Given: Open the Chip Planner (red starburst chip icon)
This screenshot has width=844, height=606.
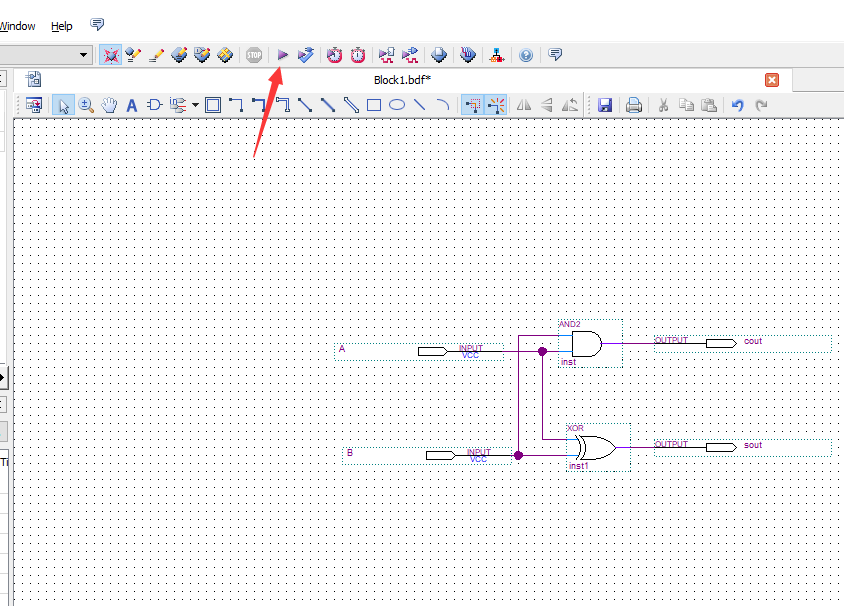Looking at the screenshot, I should 110,55.
